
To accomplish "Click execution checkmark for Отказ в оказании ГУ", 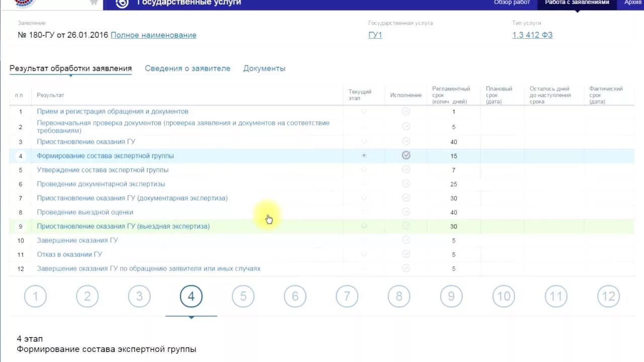I will point(406,254).
